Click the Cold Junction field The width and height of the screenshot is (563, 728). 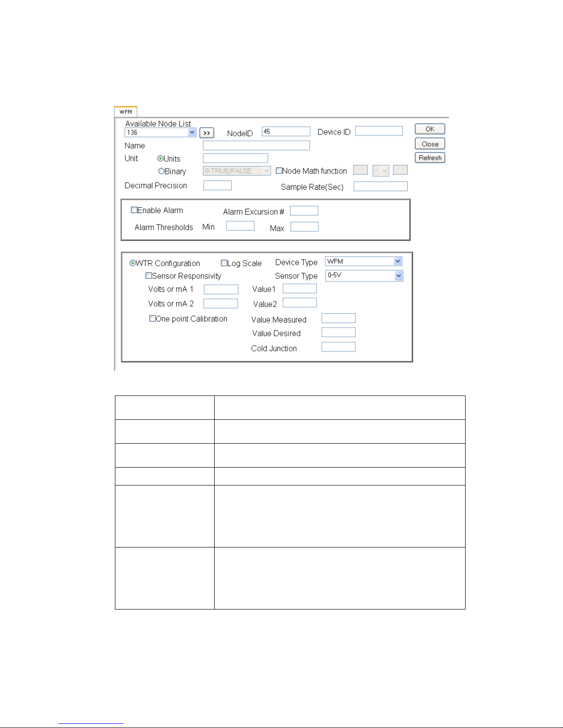pos(339,347)
